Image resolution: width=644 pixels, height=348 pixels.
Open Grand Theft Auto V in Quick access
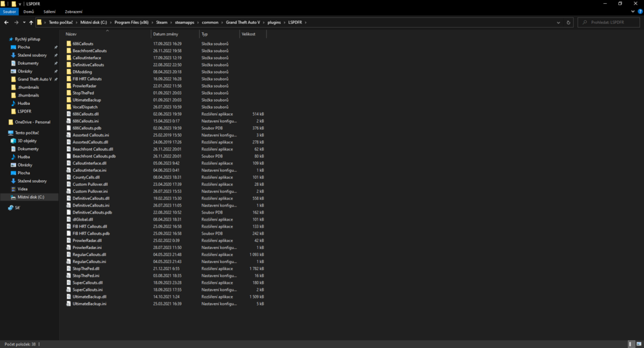click(34, 79)
